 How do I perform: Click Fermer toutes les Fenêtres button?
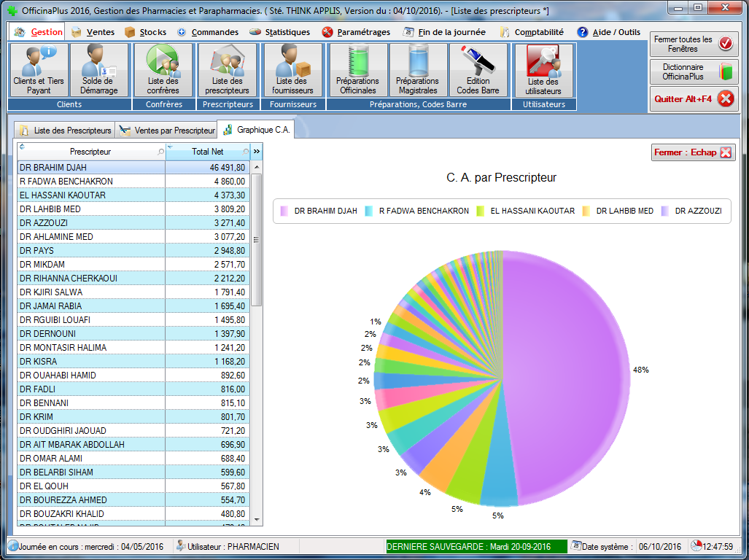(x=694, y=44)
